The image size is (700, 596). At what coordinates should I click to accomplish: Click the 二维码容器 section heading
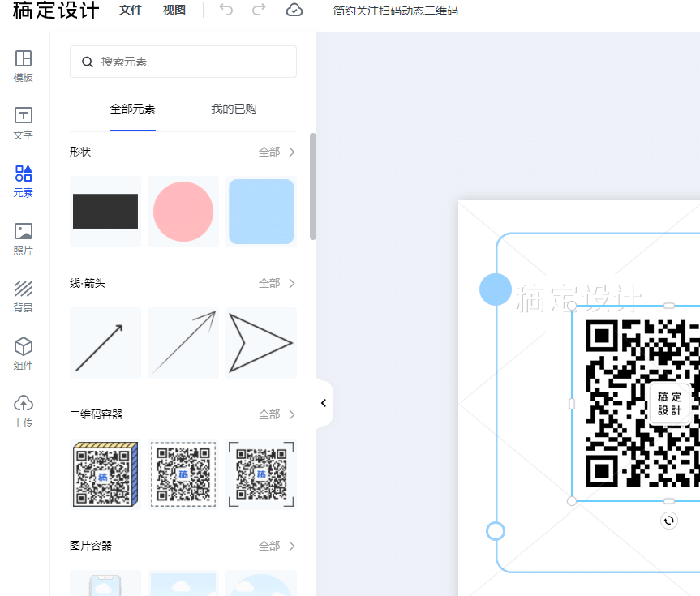[x=96, y=414]
